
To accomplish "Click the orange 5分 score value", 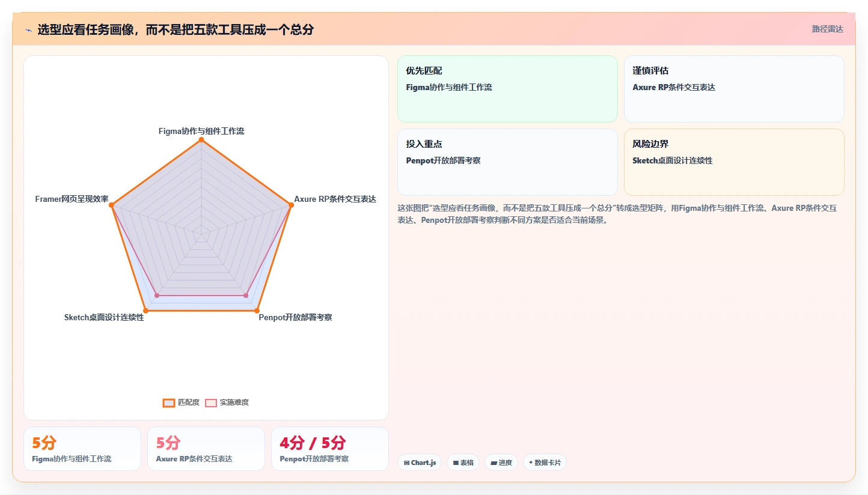I will [44, 443].
